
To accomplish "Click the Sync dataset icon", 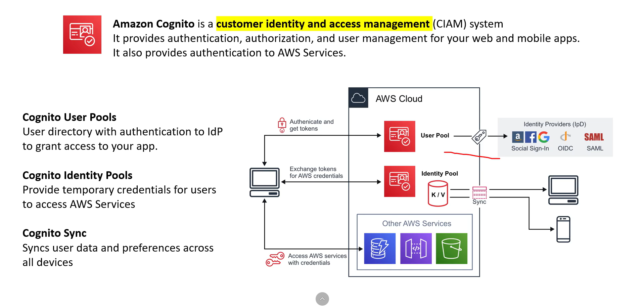I will coord(479,193).
